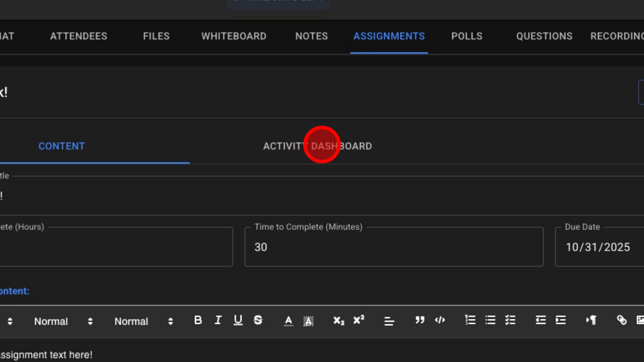
Task: Create a bulleted list
Action: click(x=490, y=320)
